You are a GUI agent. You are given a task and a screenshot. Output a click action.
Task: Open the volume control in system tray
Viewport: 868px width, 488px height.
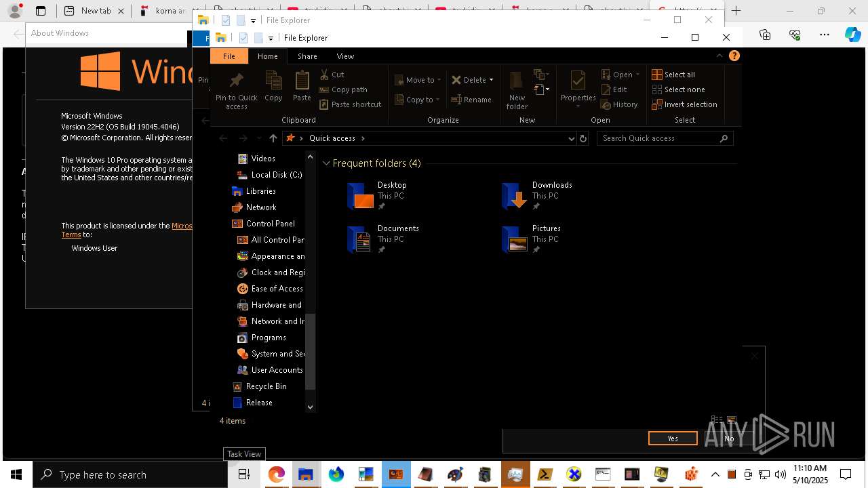pyautogui.click(x=780, y=474)
